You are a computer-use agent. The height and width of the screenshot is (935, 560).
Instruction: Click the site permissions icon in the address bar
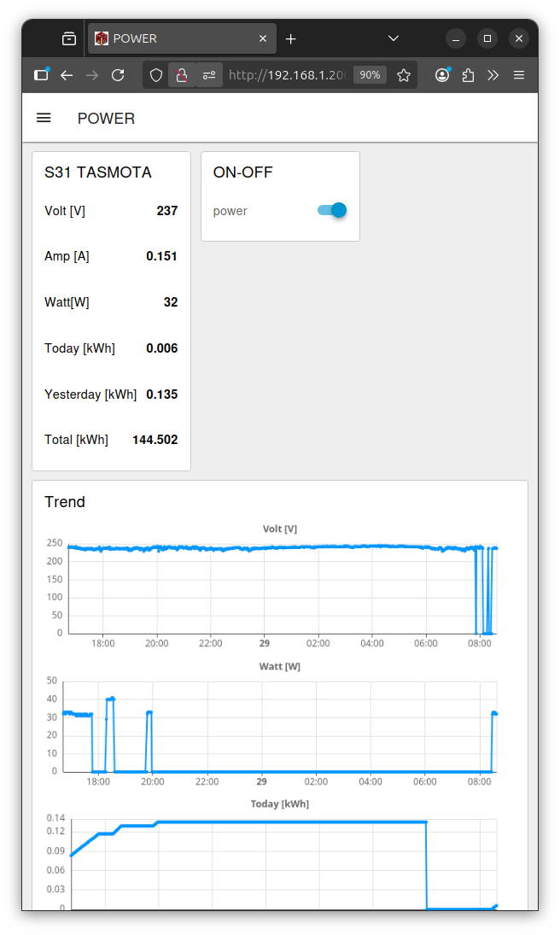tap(209, 75)
